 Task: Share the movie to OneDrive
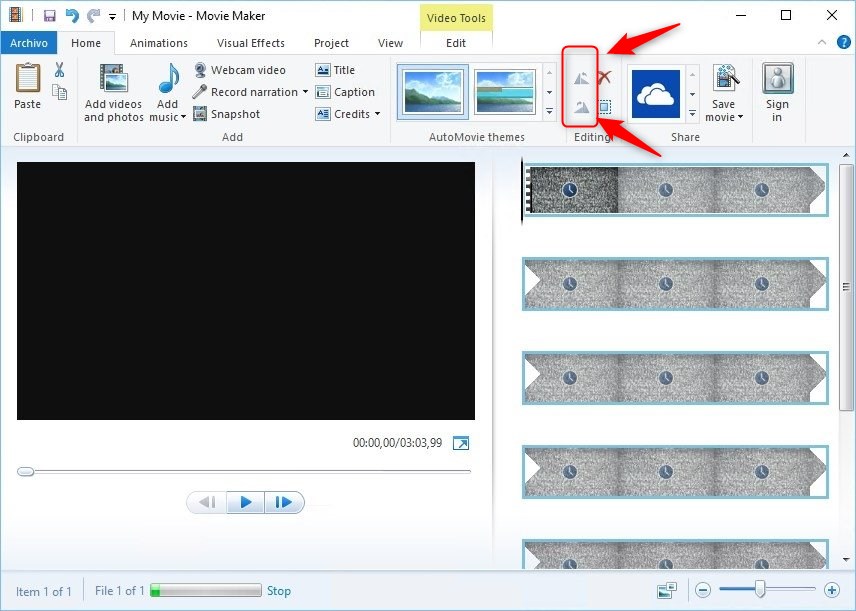point(655,94)
